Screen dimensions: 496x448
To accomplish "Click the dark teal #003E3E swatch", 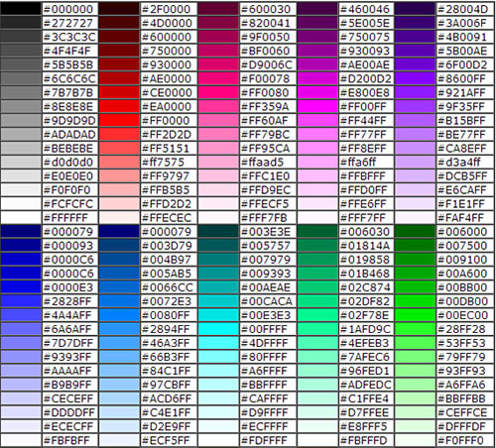I will click(x=218, y=232).
